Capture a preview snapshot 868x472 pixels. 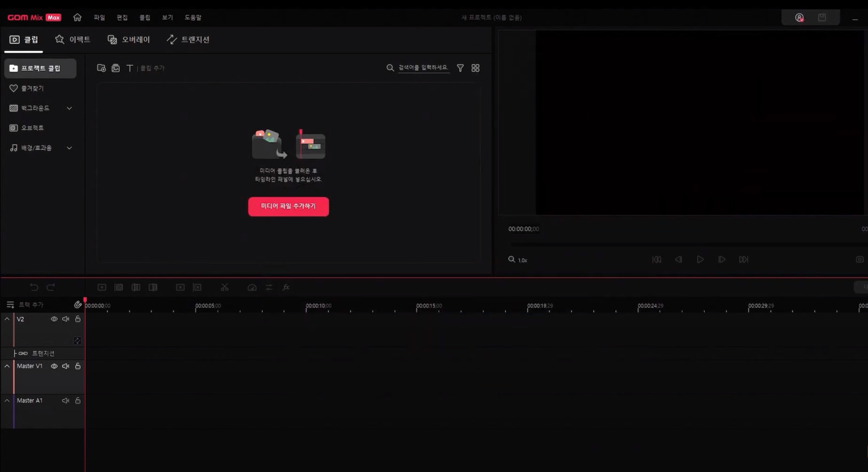(x=860, y=260)
